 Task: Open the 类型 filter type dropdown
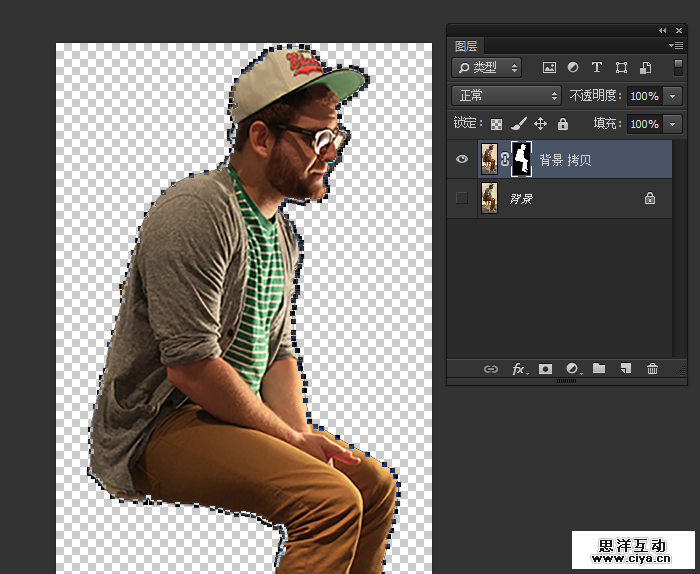coord(487,68)
